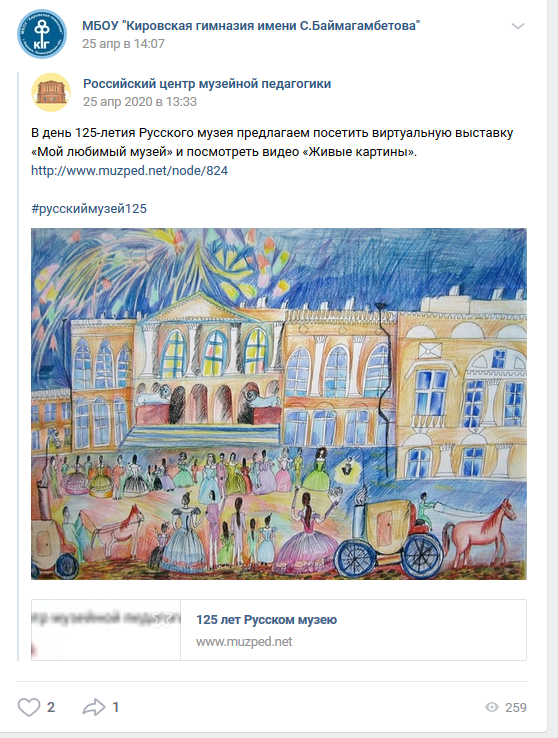The image size is (558, 738).
Task: Click the post text about virtual exhibition
Action: 272,142
